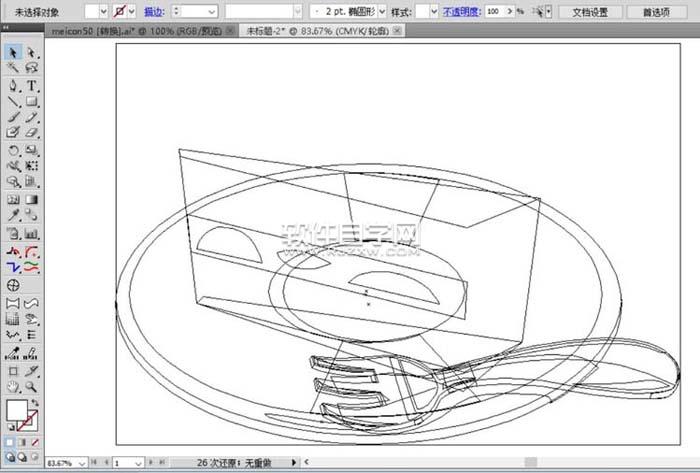Choose the Magic Wand tool
This screenshot has height=473, width=700.
(13, 68)
